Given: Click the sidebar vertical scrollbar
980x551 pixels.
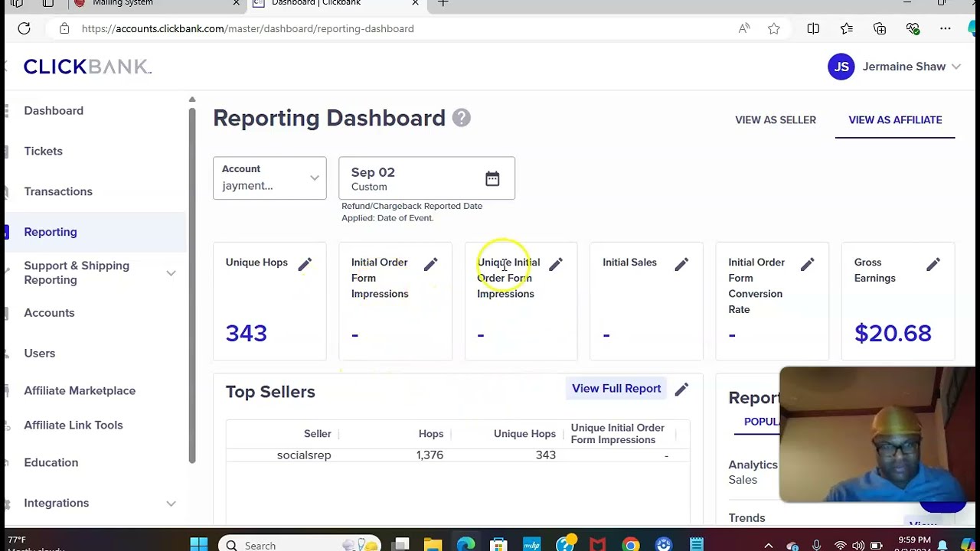Looking at the screenshot, I should point(192,285).
